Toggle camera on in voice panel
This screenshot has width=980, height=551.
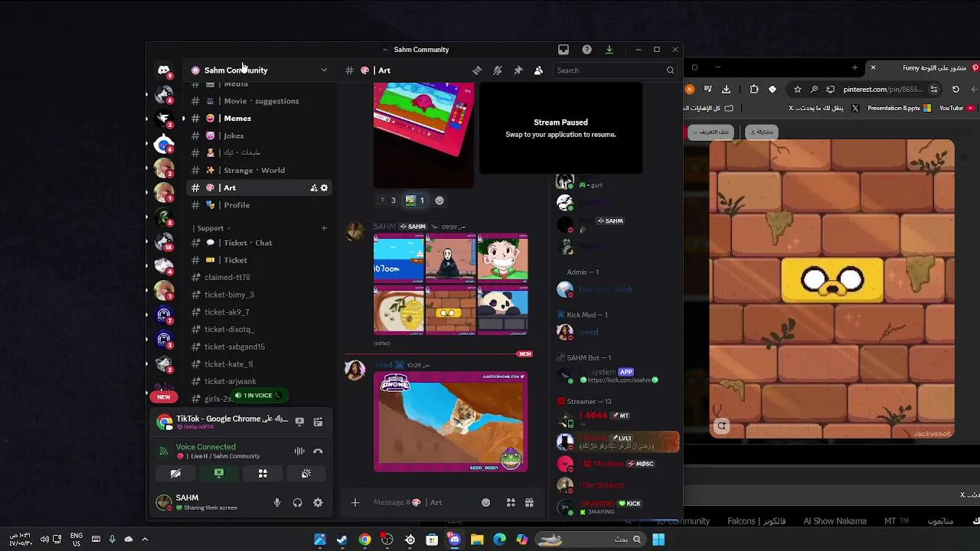175,474
